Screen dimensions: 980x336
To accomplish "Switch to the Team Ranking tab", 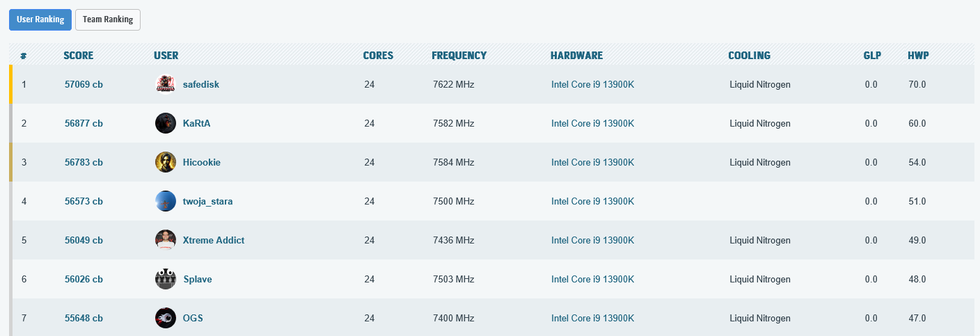I will pyautogui.click(x=108, y=19).
